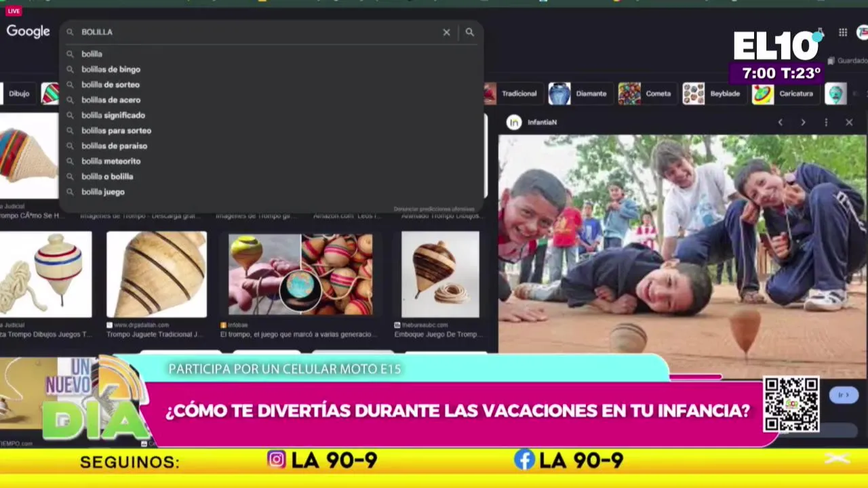Click the magnifier search button in search bar
Screen dimensions: 868x488
pyautogui.click(x=469, y=32)
